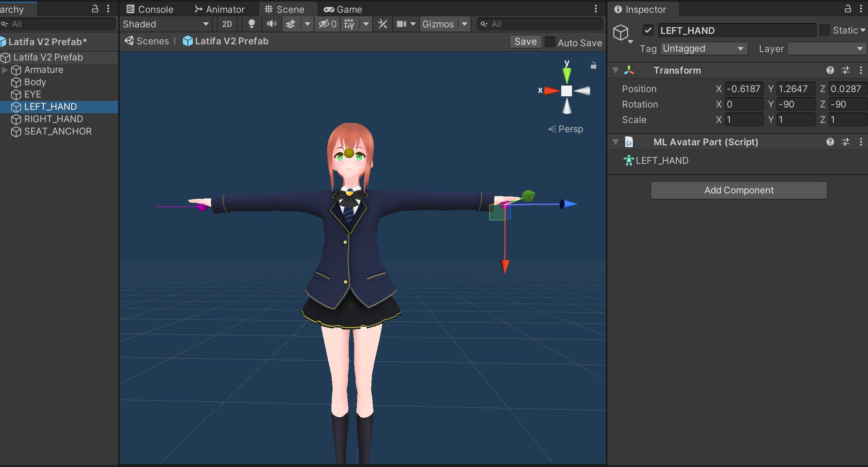Click Scene view search field
Screen dimensions: 868x467
tap(540, 24)
